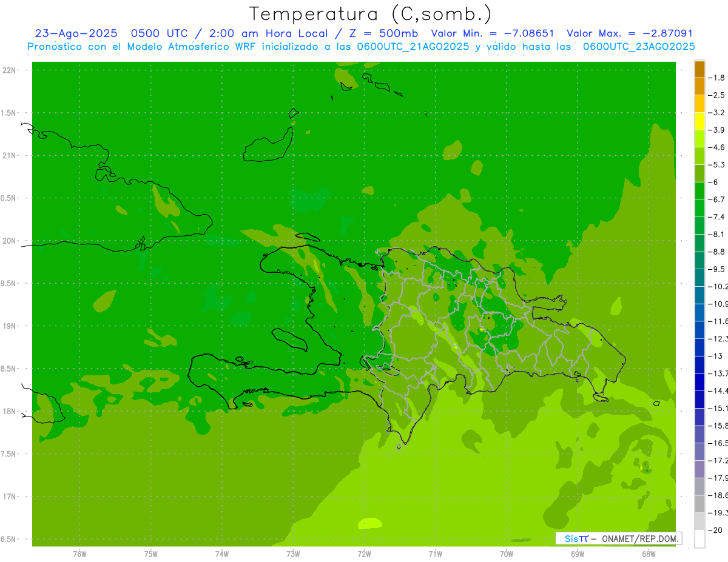This screenshot has width=728, height=562.
Task: Select valid-until time "0600UTC_23AGO2025"
Action: [x=639, y=47]
